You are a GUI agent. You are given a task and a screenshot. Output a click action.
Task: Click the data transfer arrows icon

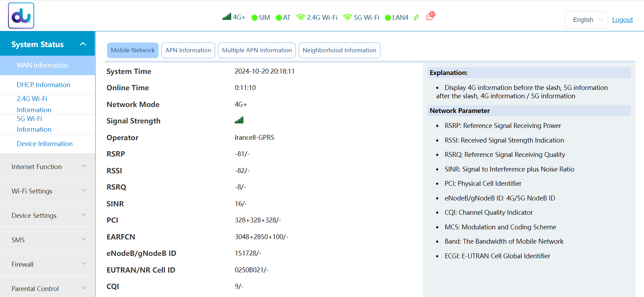(x=416, y=17)
